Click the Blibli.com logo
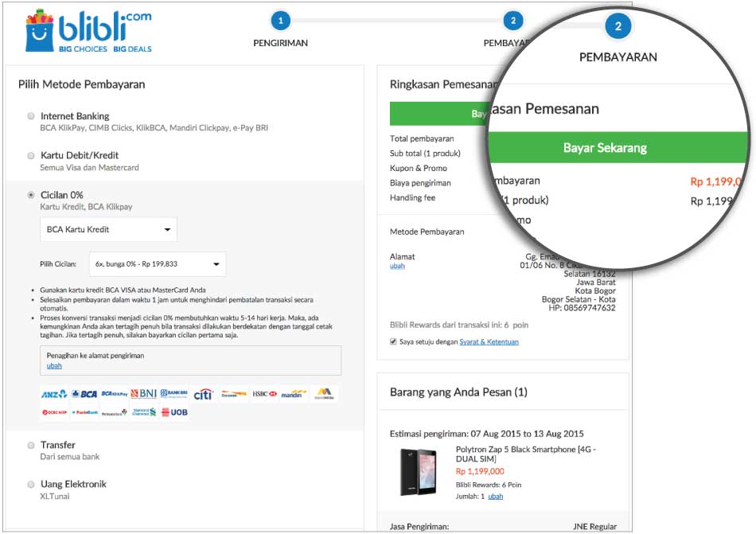The width and height of the screenshot is (756, 534). click(88, 31)
